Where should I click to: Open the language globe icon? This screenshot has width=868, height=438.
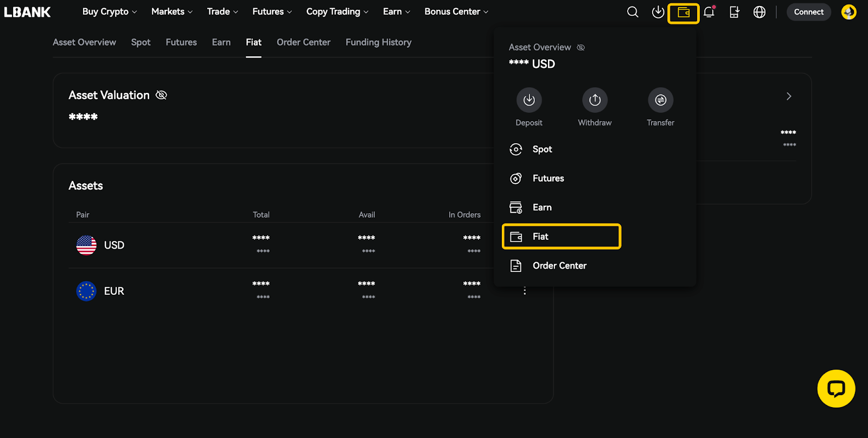pos(759,12)
